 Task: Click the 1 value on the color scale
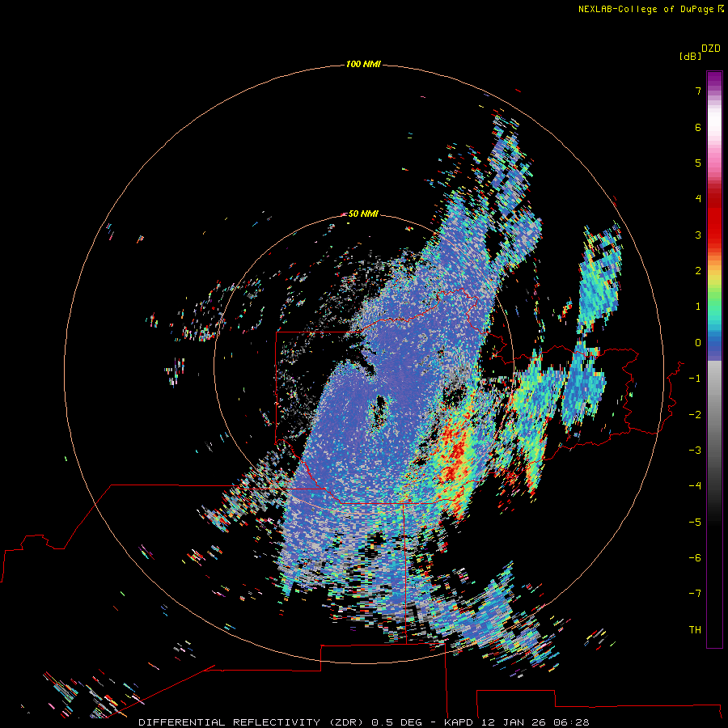(x=698, y=307)
